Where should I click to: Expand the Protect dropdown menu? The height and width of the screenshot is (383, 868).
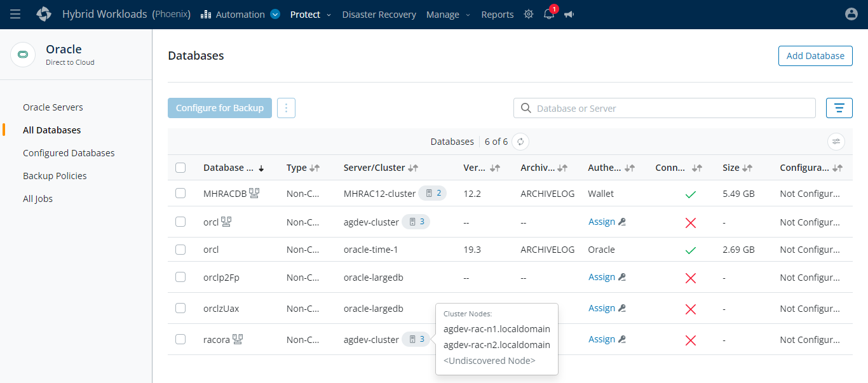click(310, 15)
